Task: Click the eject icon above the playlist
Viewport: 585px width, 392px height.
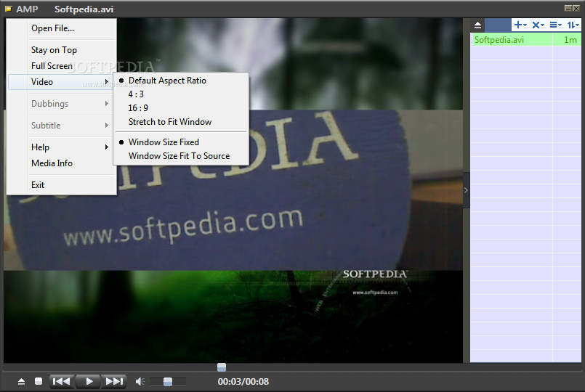Action: tap(477, 25)
